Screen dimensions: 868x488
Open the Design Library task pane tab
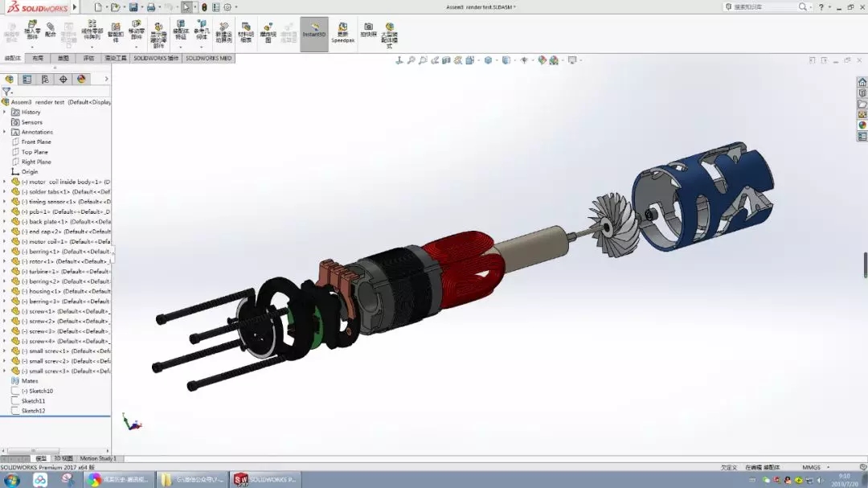tap(862, 93)
